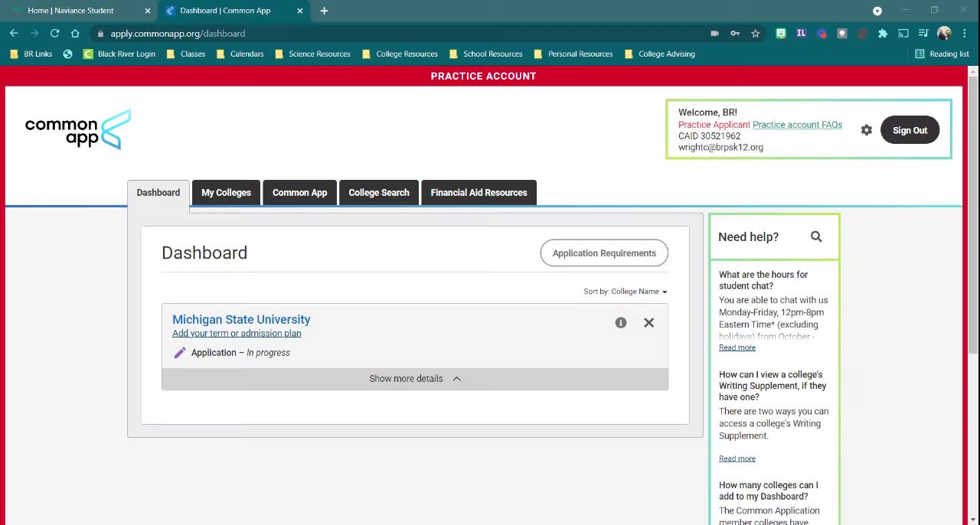This screenshot has height=525, width=980.
Task: Click the green smiley extension icon
Action: (x=780, y=34)
